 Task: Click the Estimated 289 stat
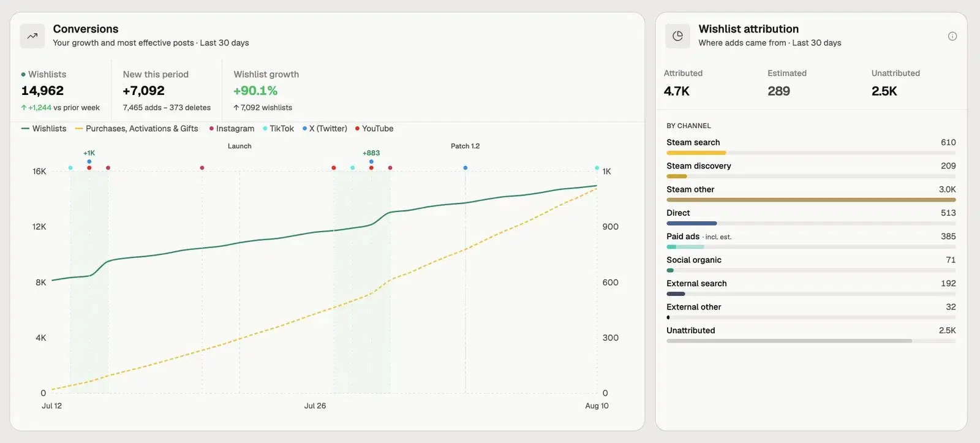tap(787, 83)
